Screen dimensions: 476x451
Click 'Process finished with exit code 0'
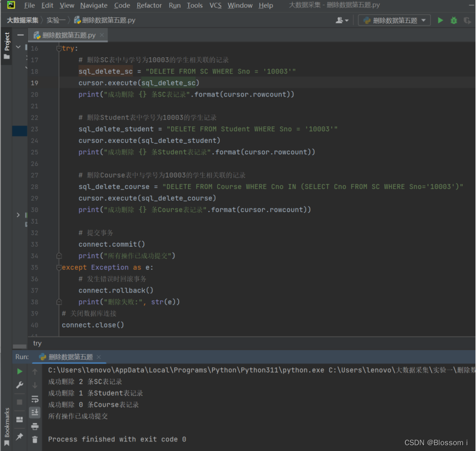[117, 439]
